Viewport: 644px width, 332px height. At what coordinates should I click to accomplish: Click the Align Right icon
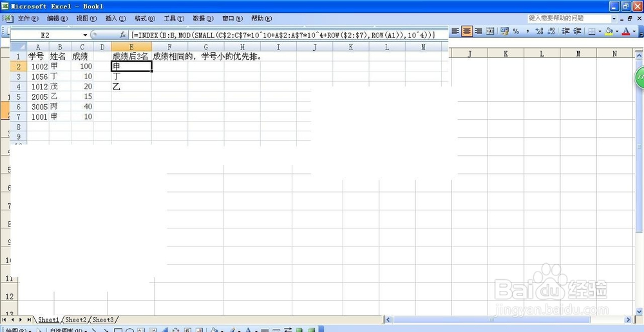(x=478, y=31)
